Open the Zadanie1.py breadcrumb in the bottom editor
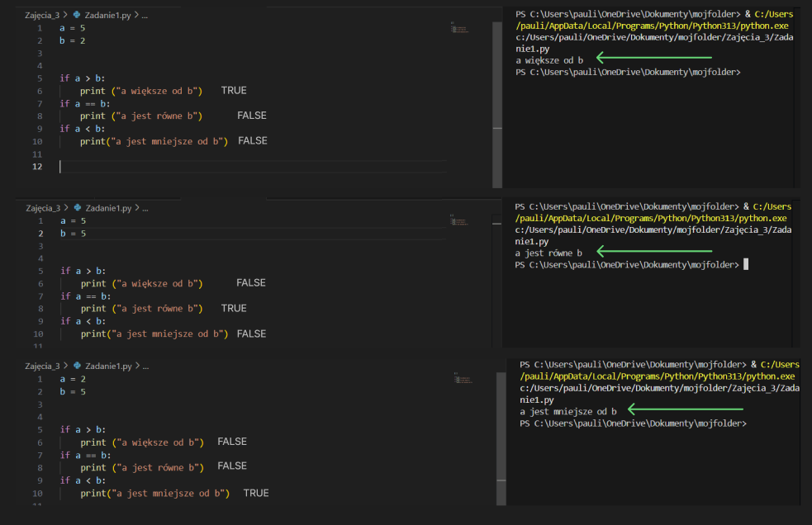 coord(108,366)
